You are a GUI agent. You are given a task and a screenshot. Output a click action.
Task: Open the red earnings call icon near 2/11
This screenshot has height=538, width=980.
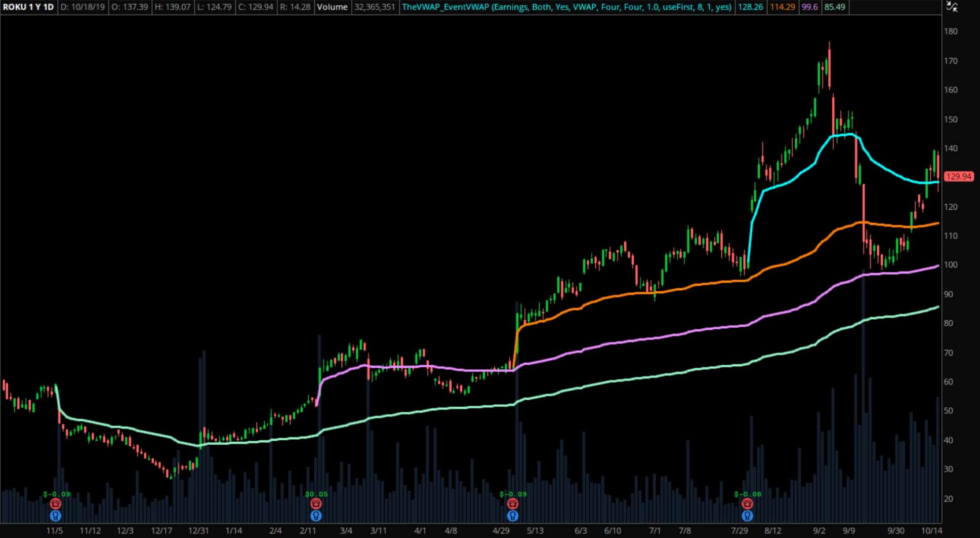coord(316,504)
